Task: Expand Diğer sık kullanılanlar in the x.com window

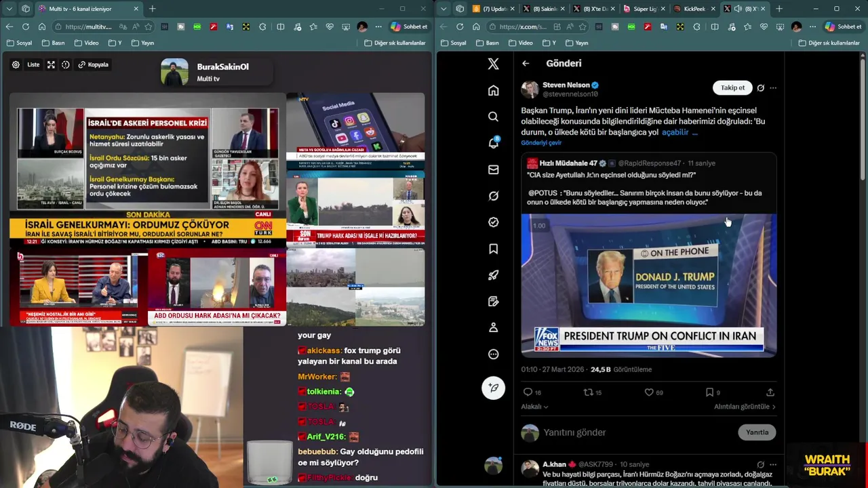Action: coord(829,43)
